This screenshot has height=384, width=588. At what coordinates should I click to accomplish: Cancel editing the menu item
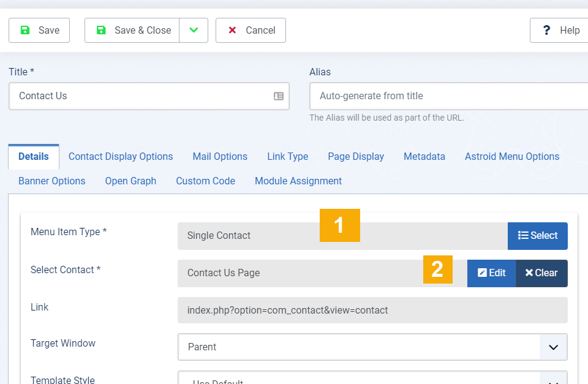[x=251, y=31]
